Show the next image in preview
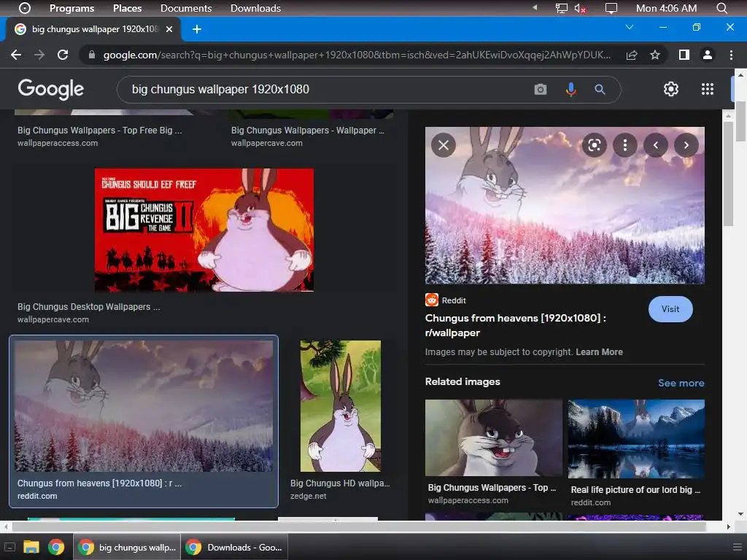 pos(686,145)
